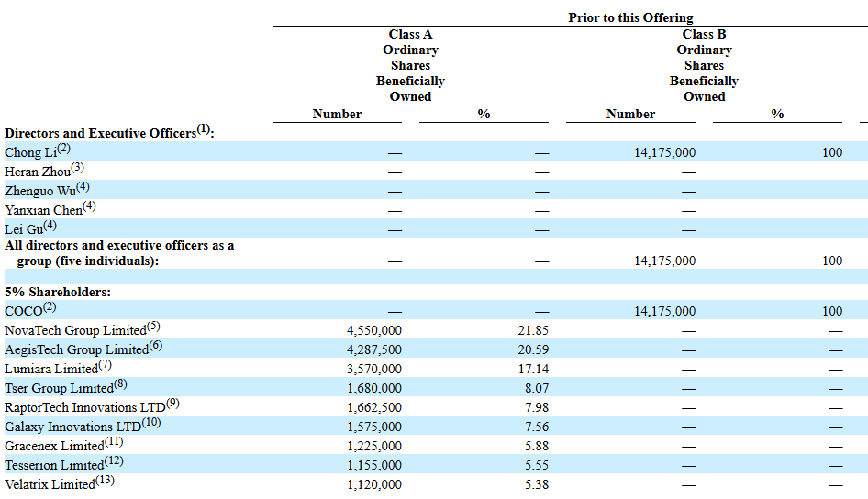Click Chong Li's 14,175,000 Class B shares
Image resolution: width=868 pixels, height=499 pixels.
[x=664, y=153]
